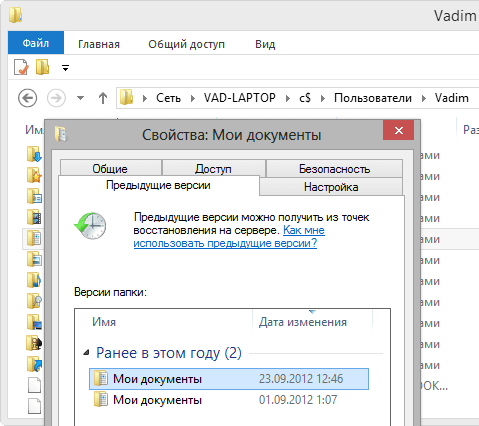Viewport: 479px width, 426px height.
Task: Open the recent locations dropdown arrow
Action: point(80,98)
